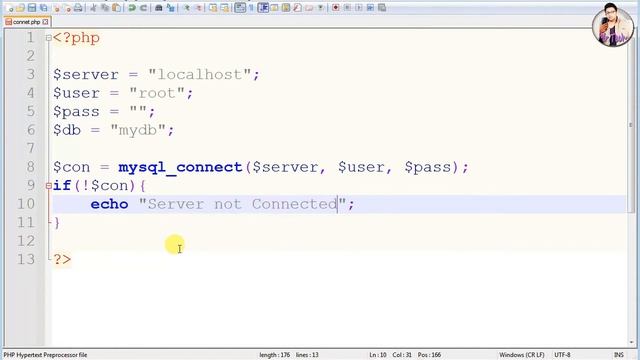Click the "mydb" string on line 6

(138, 130)
